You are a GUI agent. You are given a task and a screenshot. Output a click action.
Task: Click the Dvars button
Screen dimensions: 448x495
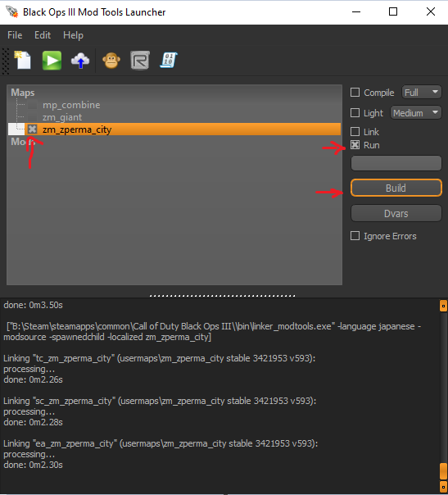point(396,213)
